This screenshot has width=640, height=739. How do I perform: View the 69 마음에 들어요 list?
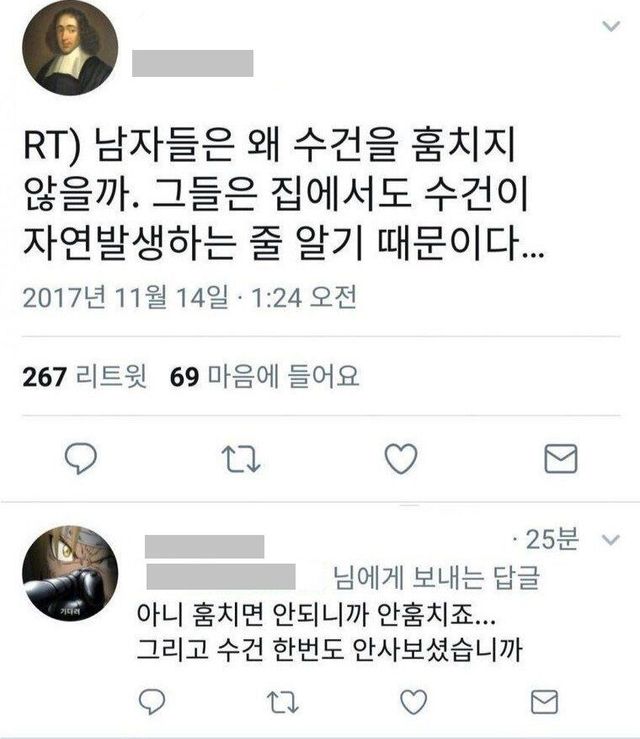click(x=264, y=377)
